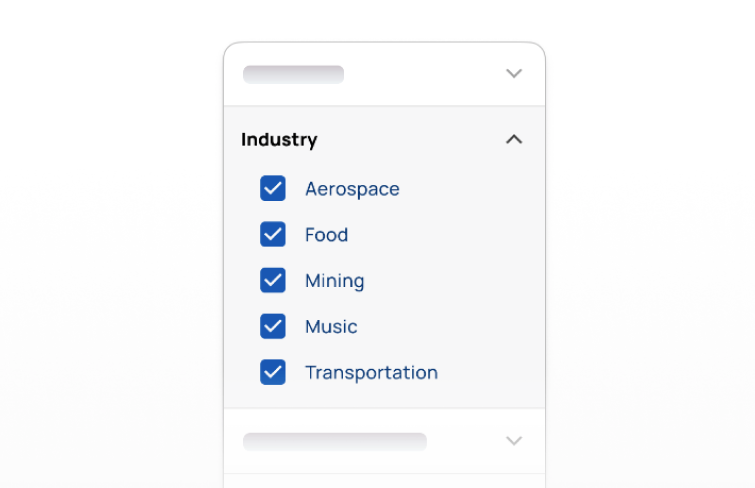Image resolution: width=755 pixels, height=488 pixels.
Task: Click the gray placeholder title below Industry
Action: (334, 441)
